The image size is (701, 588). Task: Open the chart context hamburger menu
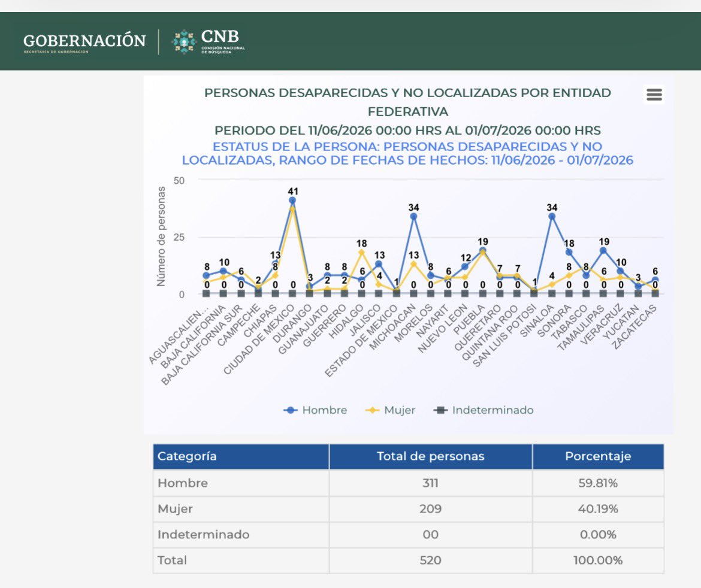[x=654, y=94]
